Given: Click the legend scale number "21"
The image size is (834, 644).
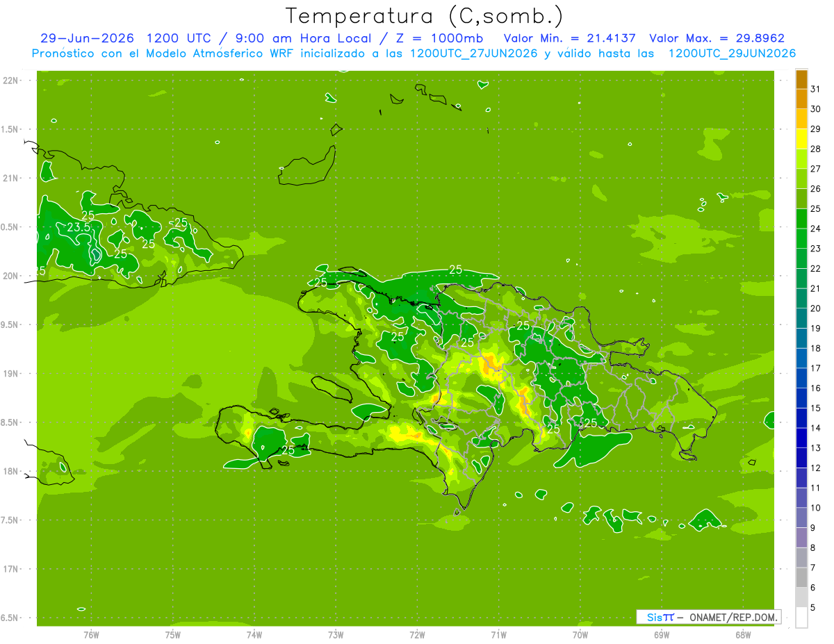Looking at the screenshot, I should 816,288.
